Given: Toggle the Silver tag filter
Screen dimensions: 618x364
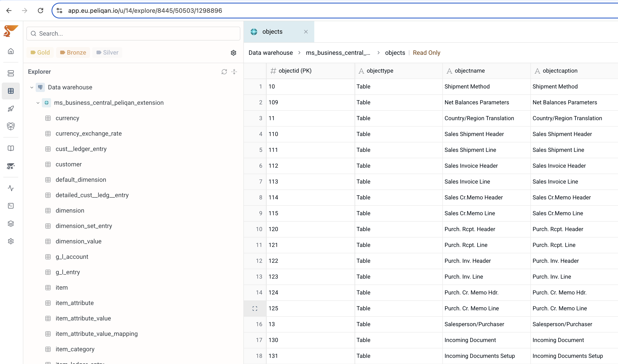Looking at the screenshot, I should pos(107,53).
